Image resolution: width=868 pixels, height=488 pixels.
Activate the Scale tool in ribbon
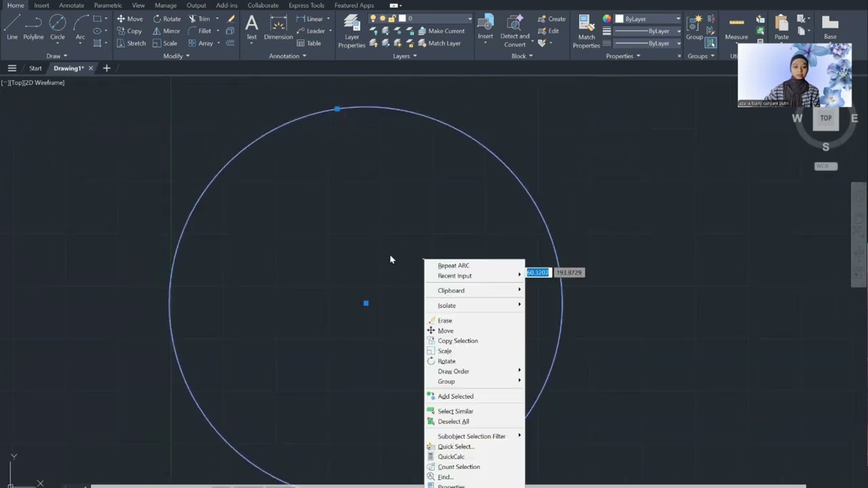click(x=165, y=43)
